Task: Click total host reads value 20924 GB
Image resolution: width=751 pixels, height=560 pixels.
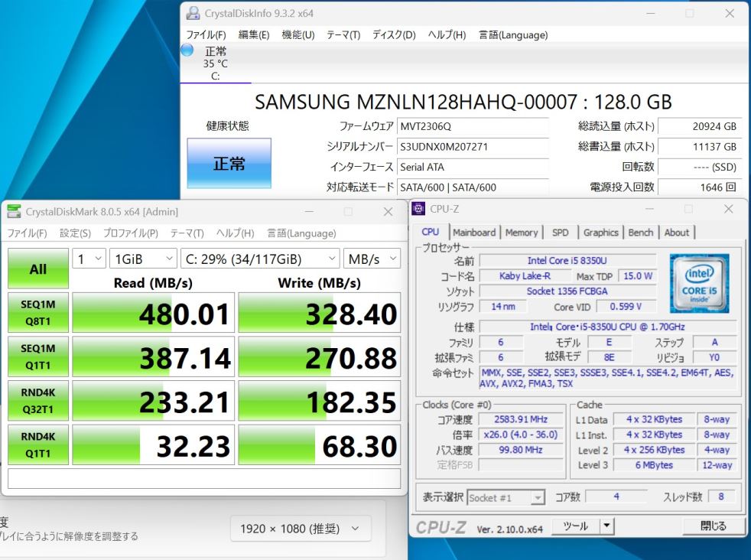Action: coord(700,126)
